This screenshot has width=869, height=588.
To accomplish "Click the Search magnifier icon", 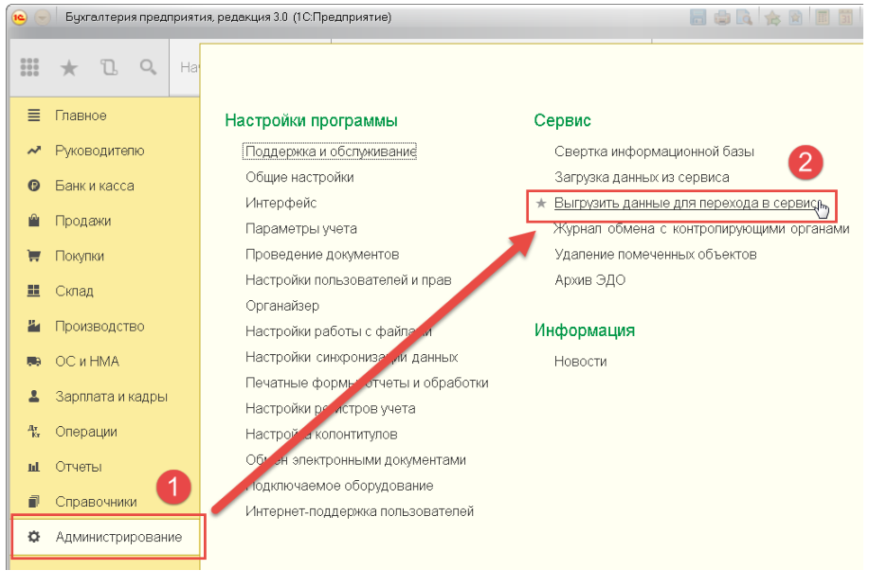I will coord(148,67).
